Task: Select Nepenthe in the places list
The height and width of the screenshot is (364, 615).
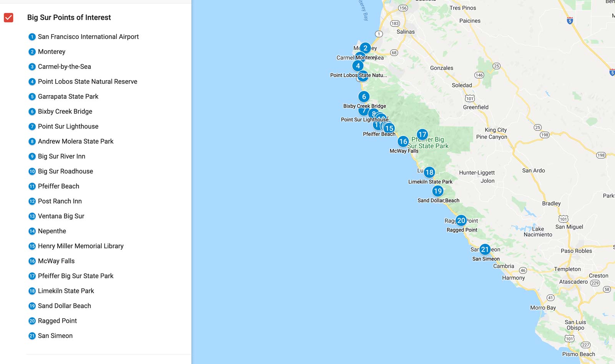Action: (52, 231)
